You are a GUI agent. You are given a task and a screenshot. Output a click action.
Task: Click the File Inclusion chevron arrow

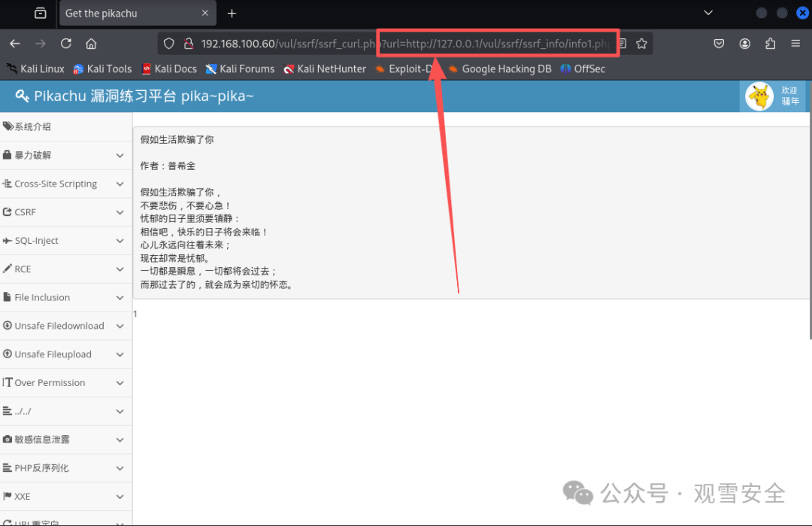[x=120, y=297]
